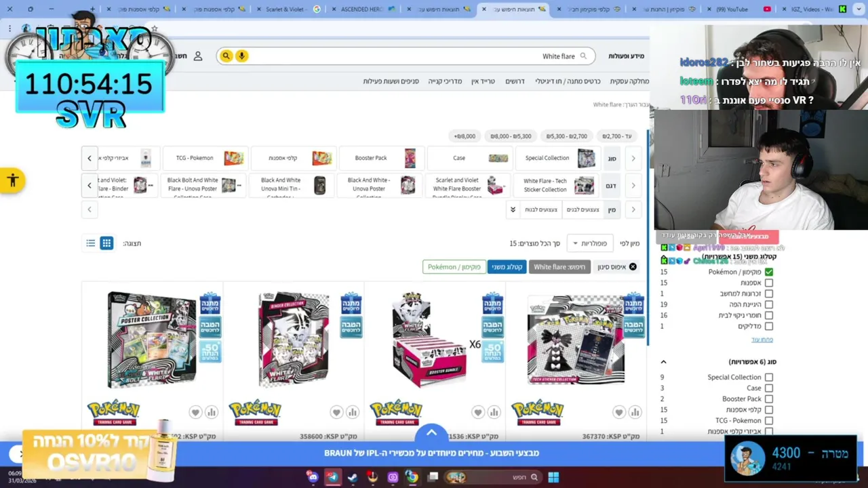Click the reset filter X icon

(633, 267)
